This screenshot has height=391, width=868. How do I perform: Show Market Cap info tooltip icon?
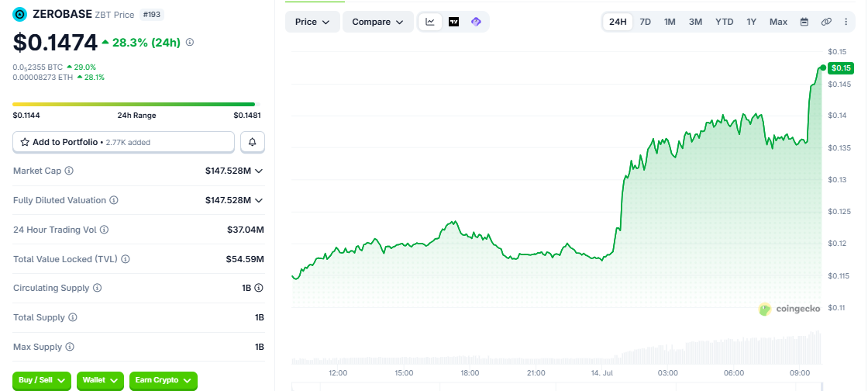69,171
